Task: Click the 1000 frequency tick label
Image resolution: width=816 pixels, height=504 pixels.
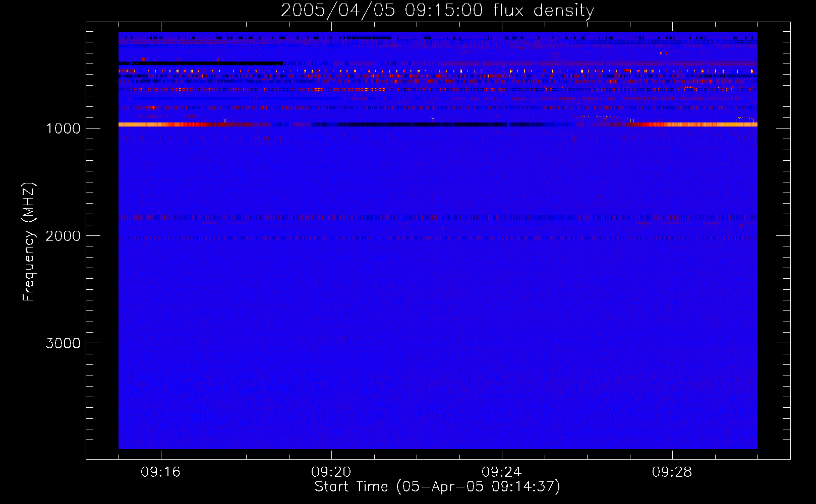Action: point(63,128)
